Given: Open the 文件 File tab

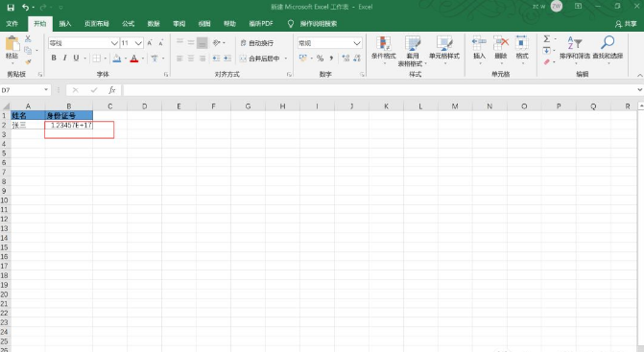Looking at the screenshot, I should 12,24.
